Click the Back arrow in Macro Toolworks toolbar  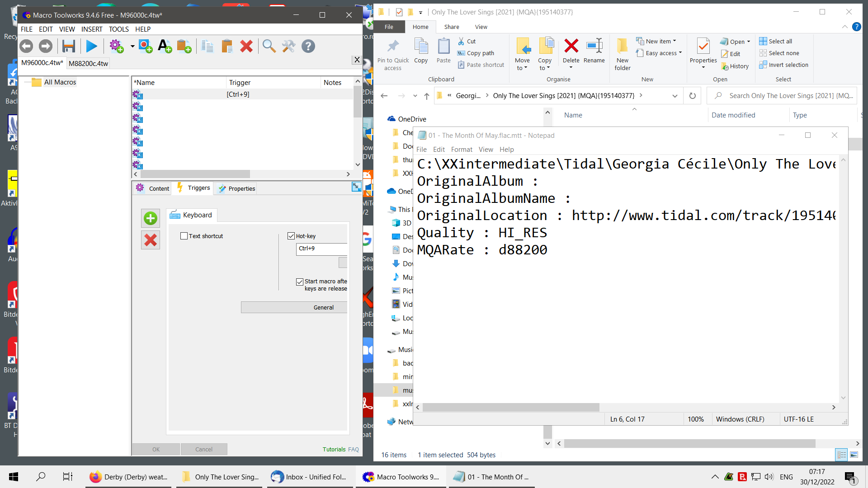(x=27, y=46)
